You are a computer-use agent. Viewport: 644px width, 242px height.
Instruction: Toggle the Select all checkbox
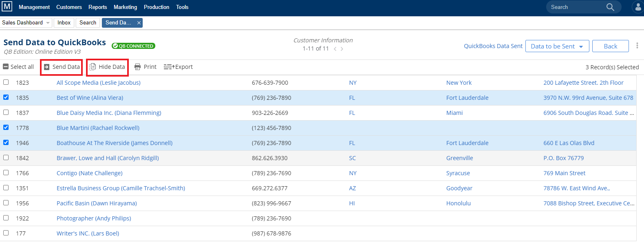6,66
